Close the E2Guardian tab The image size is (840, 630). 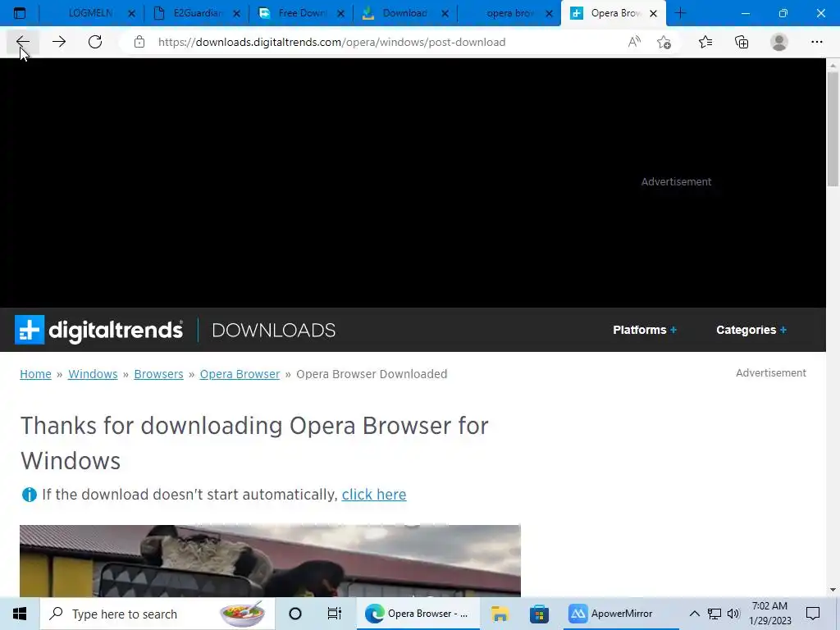coord(236,14)
